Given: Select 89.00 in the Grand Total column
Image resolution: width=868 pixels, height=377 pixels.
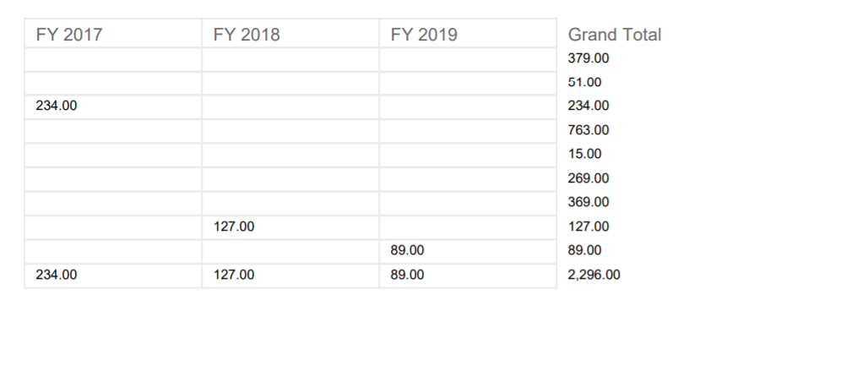Looking at the screenshot, I should click(585, 250).
